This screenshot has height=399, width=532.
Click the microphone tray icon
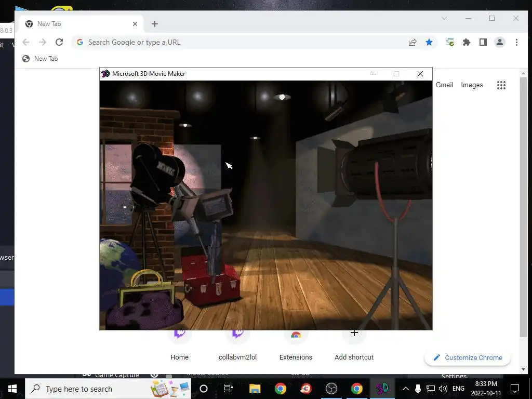tap(418, 389)
